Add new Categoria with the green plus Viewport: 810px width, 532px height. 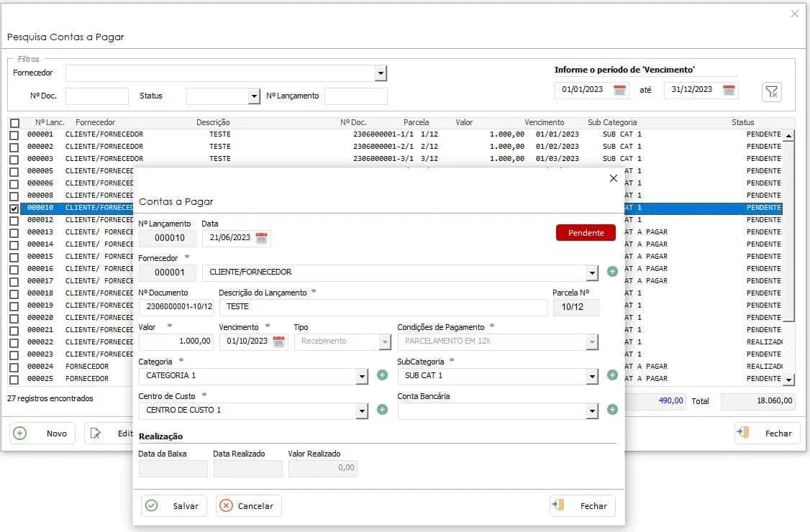click(x=382, y=375)
